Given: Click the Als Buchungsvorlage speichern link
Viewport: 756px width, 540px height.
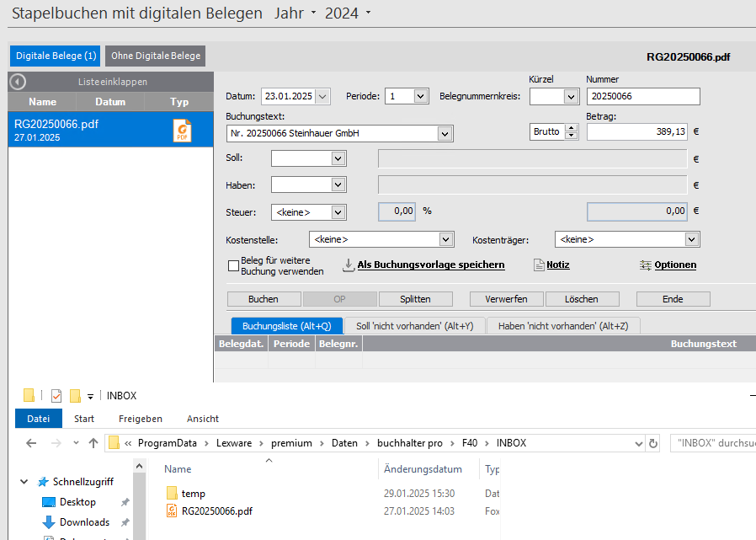Looking at the screenshot, I should tap(430, 265).
